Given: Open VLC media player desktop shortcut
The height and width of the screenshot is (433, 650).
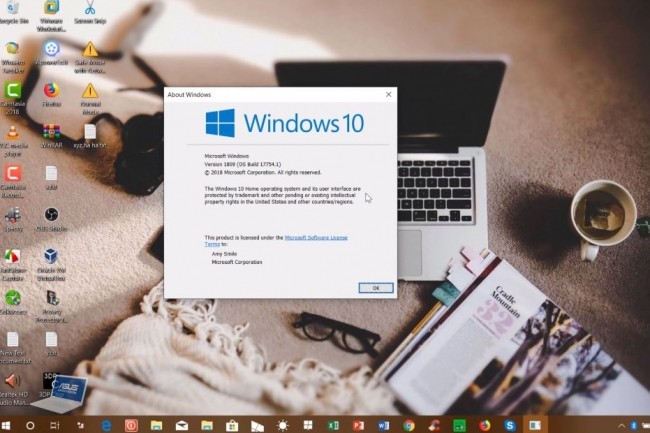Looking at the screenshot, I should click(x=13, y=141).
